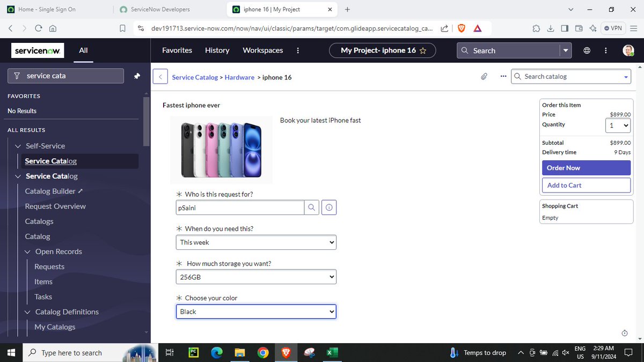Viewport: 644px width, 362px height.
Task: Open the three-dot more options beside paperclip
Action: pos(503,76)
